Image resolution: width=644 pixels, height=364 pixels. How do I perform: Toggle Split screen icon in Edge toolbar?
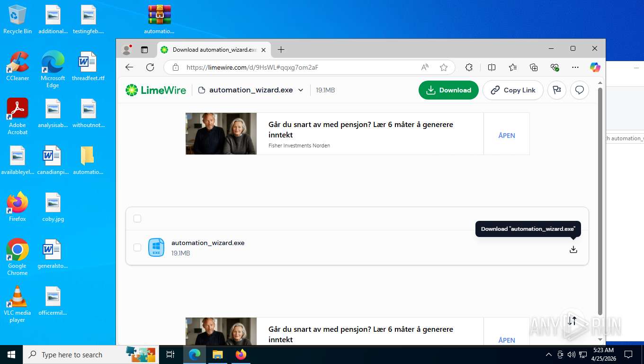click(x=492, y=67)
